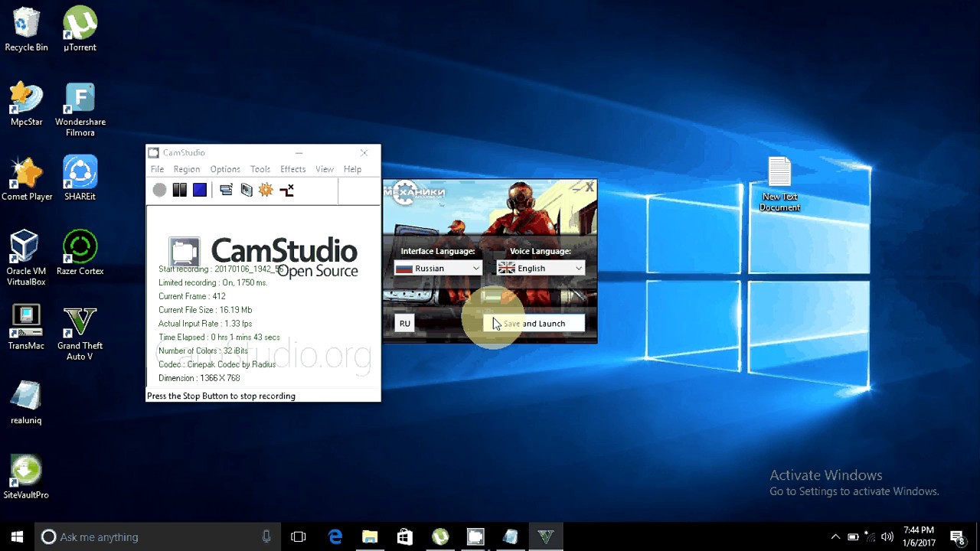Select the Wondershare Filmora desktop icon

click(x=80, y=109)
